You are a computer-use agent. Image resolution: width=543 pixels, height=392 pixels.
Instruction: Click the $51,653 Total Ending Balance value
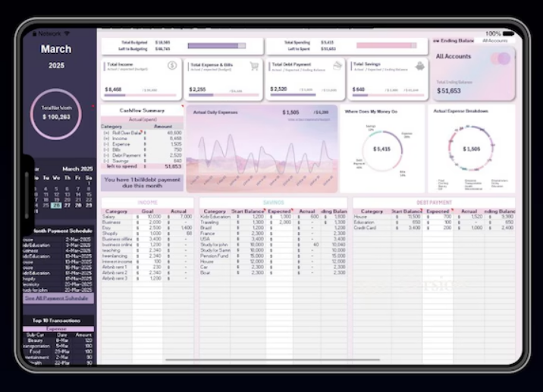pyautogui.click(x=449, y=91)
